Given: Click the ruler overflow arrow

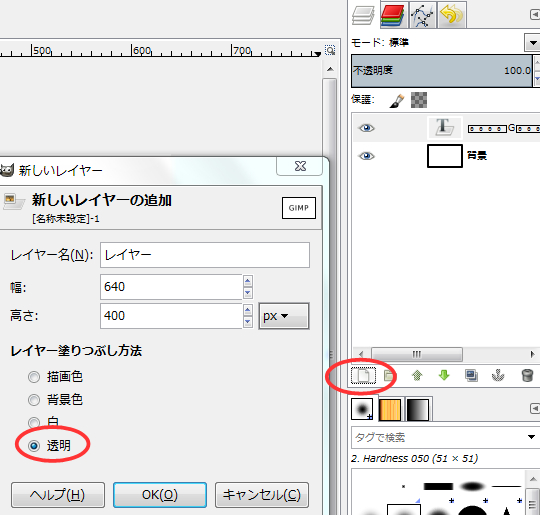Looking at the screenshot, I should point(317,53).
